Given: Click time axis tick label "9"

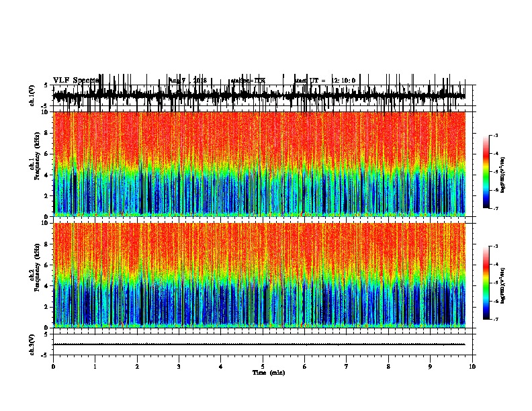Looking at the screenshot, I should click(x=430, y=367).
